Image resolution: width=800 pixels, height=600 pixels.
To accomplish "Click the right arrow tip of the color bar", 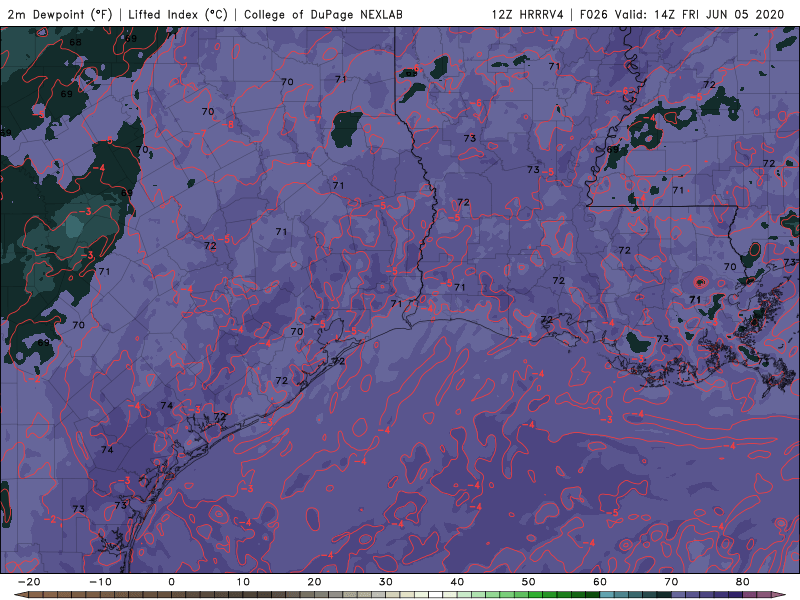I will click(780, 594).
